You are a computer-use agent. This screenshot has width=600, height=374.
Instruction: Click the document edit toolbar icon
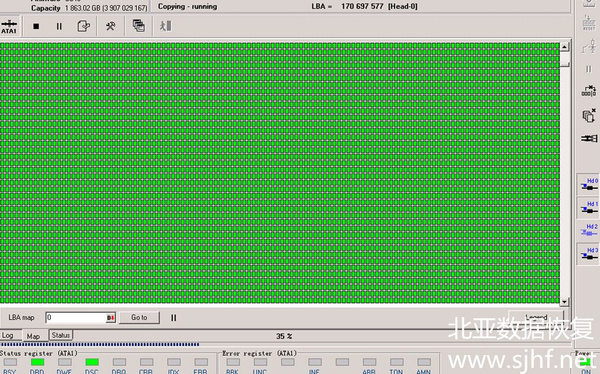[83, 26]
